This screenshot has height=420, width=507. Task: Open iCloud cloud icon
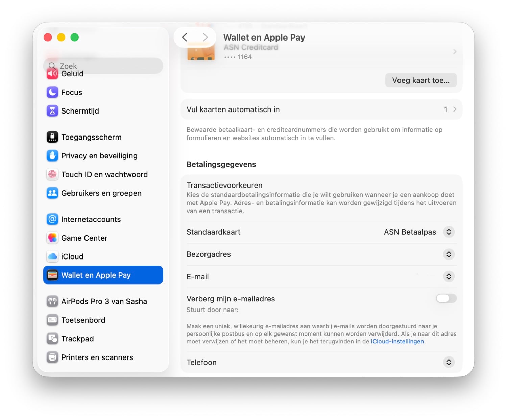pyautogui.click(x=52, y=256)
